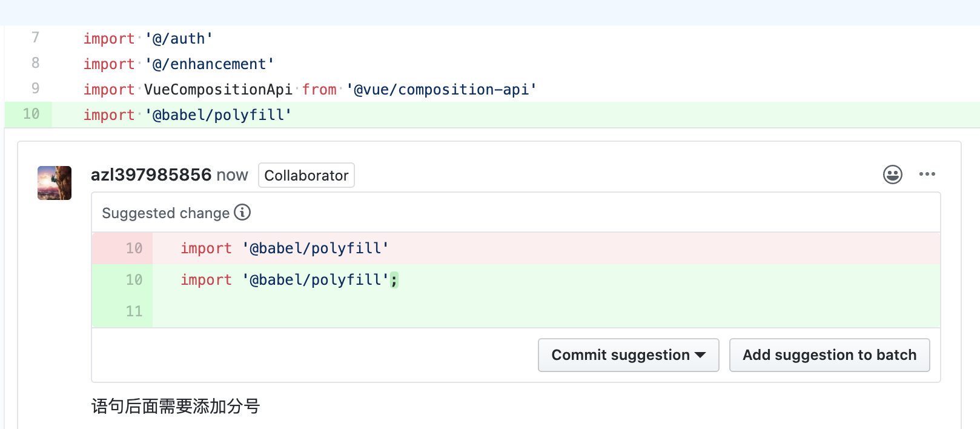This screenshot has width=980, height=429.
Task: Click the azl397985856 avatar image
Action: click(55, 183)
